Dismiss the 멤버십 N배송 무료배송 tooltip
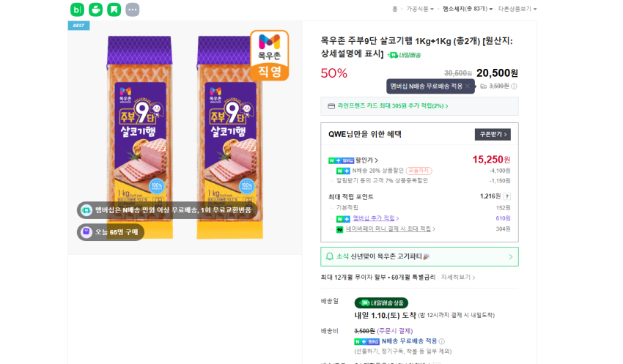 click(x=468, y=86)
